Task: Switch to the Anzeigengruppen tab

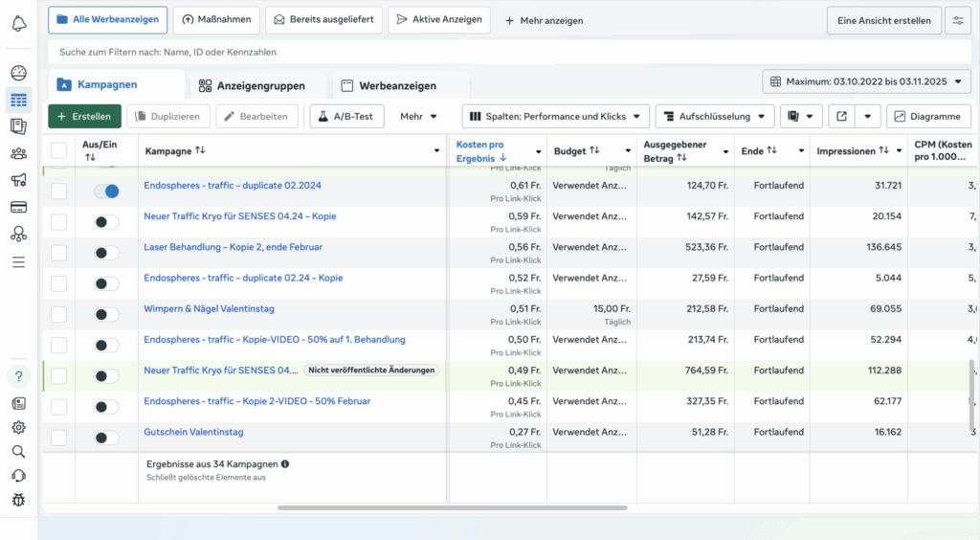Action: [x=258, y=85]
